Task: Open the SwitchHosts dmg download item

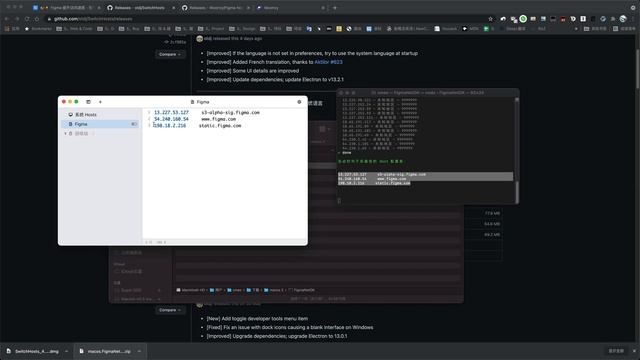Action: click(33, 351)
